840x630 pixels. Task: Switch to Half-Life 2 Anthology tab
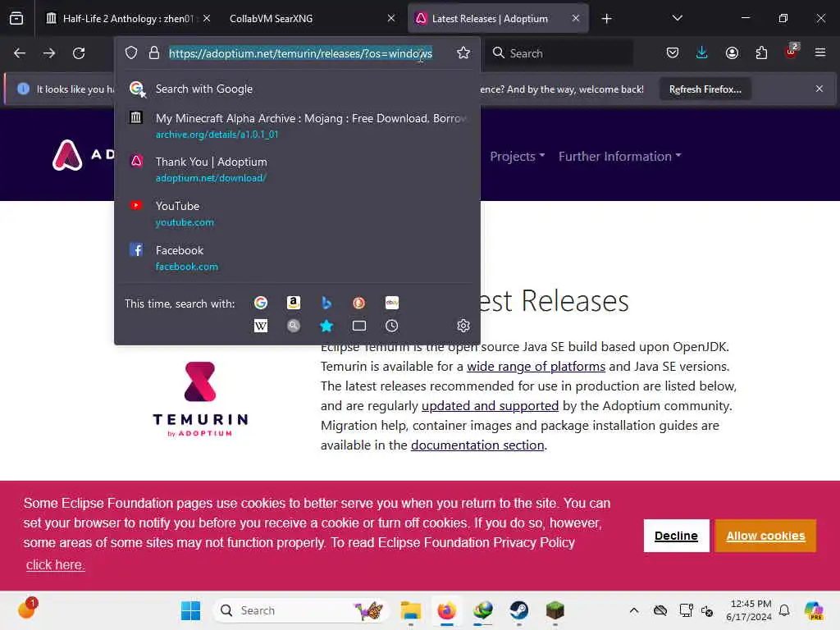coord(127,19)
